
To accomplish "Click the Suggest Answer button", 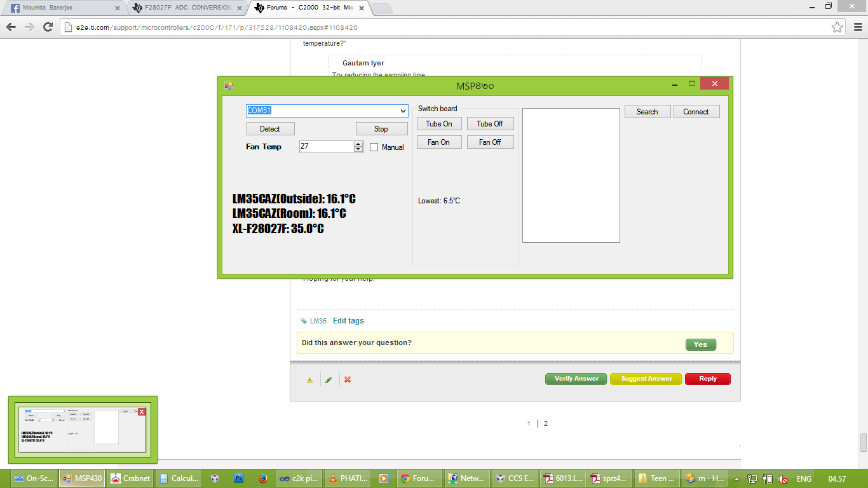I will click(646, 379).
